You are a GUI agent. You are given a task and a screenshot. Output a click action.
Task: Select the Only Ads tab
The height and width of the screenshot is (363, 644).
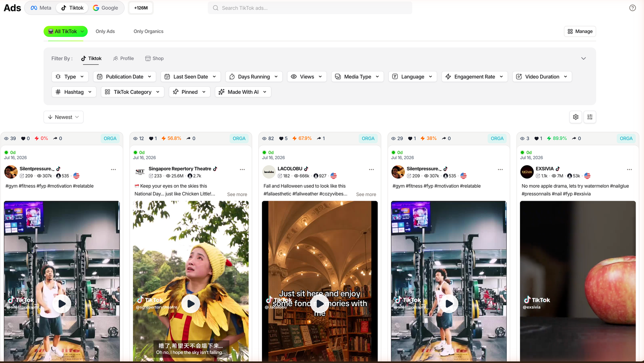pos(105,31)
